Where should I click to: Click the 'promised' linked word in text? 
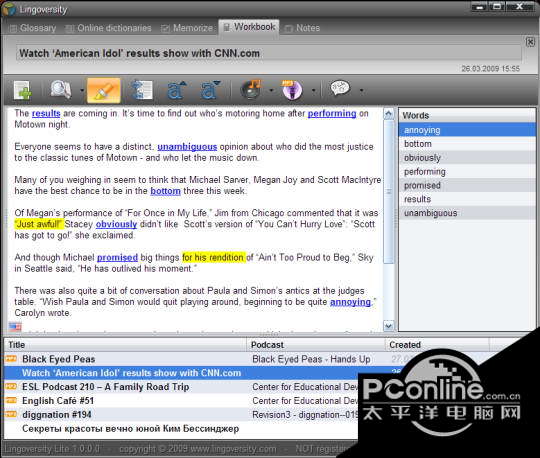coord(117,258)
